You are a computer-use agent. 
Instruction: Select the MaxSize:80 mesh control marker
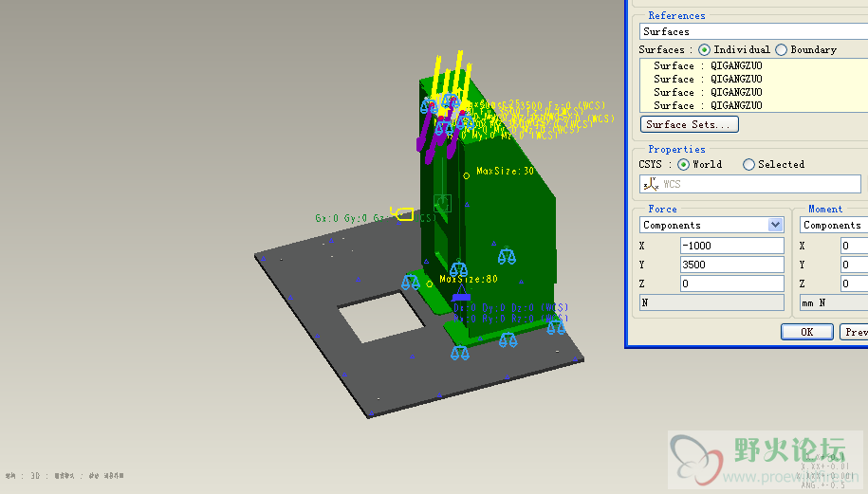pos(430,284)
